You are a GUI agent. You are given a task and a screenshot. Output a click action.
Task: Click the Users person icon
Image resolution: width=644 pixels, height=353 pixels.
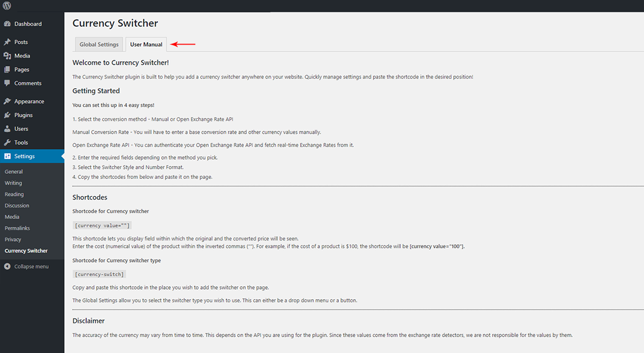7,129
